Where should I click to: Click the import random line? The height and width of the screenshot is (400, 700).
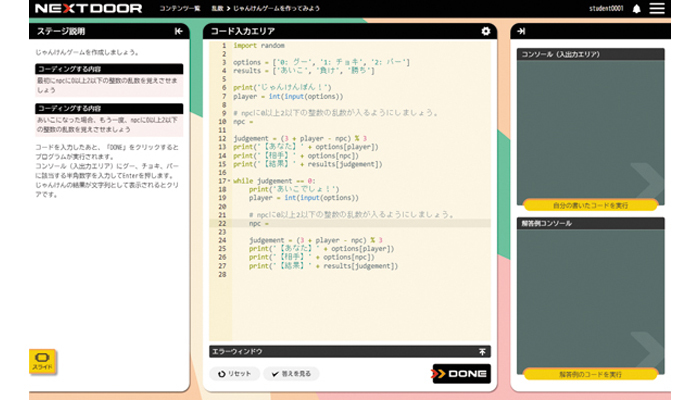coord(259,46)
